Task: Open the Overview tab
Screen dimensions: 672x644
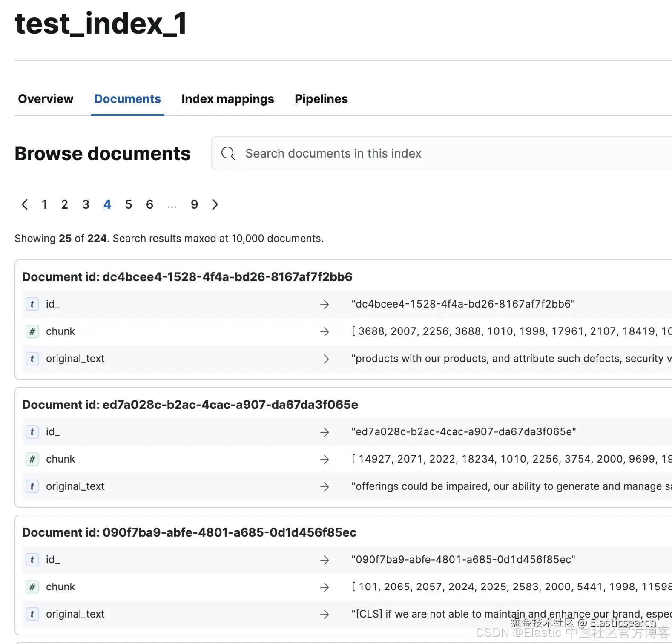Action: [46, 99]
